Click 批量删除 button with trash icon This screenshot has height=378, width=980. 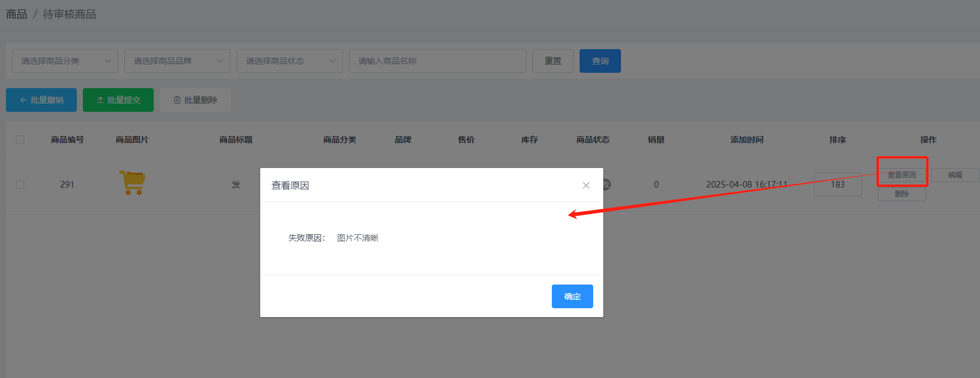click(195, 100)
